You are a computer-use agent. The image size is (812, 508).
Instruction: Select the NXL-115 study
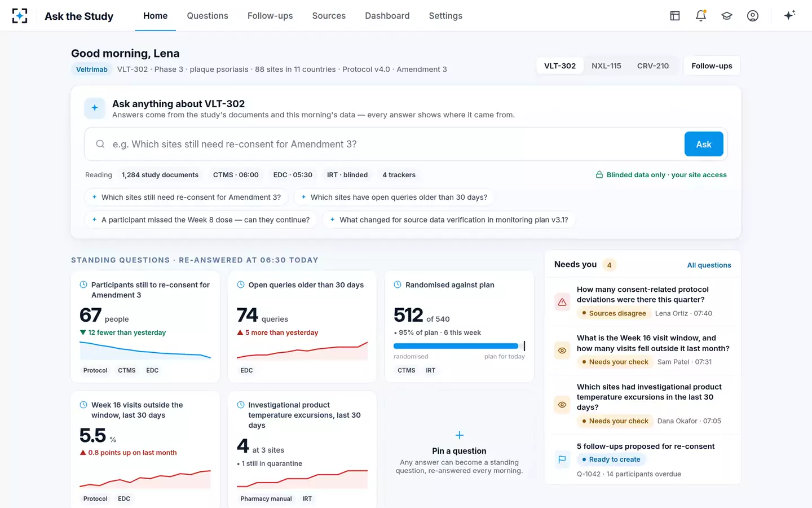pyautogui.click(x=606, y=66)
